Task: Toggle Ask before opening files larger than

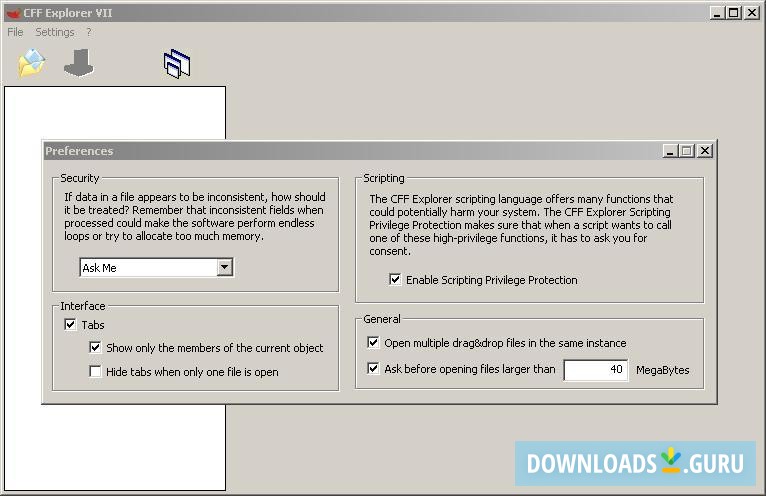Action: click(373, 368)
